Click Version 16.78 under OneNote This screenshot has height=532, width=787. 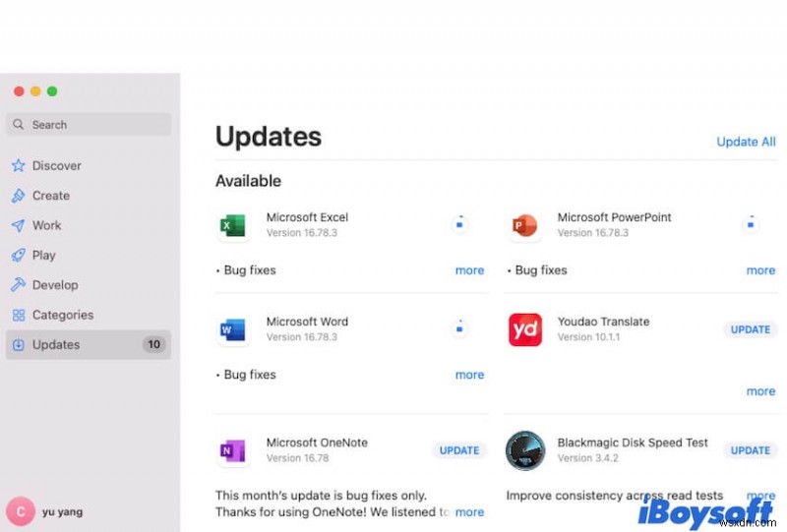(298, 458)
